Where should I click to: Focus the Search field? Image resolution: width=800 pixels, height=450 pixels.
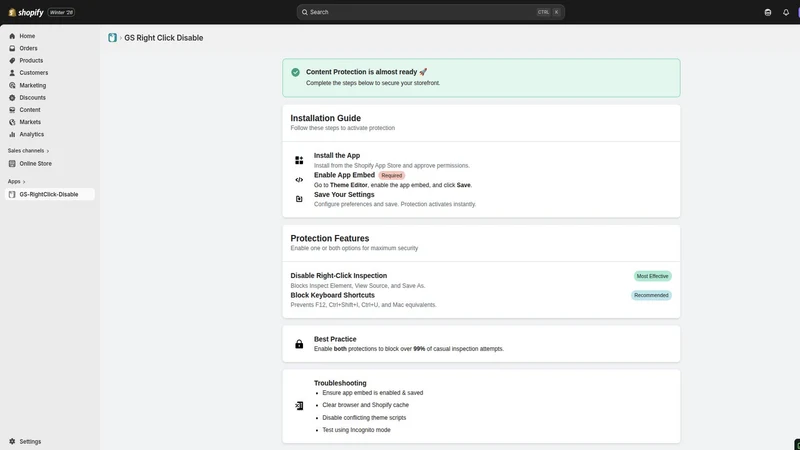[x=431, y=12]
